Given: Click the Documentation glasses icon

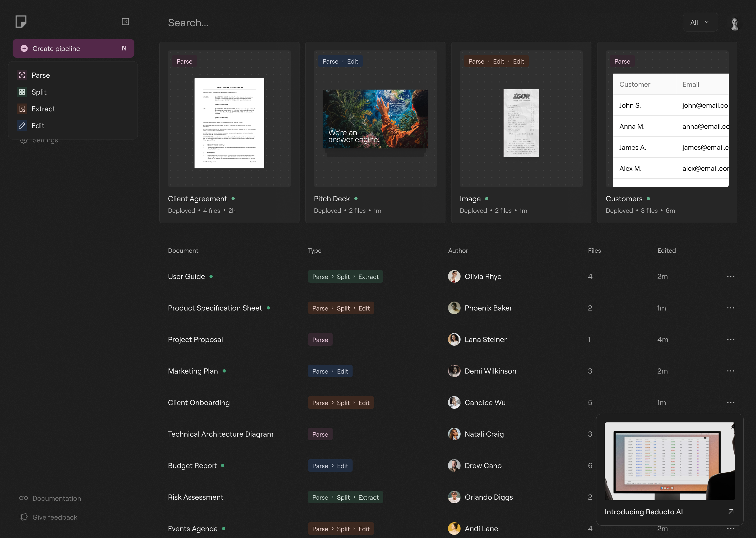Looking at the screenshot, I should coord(24,498).
